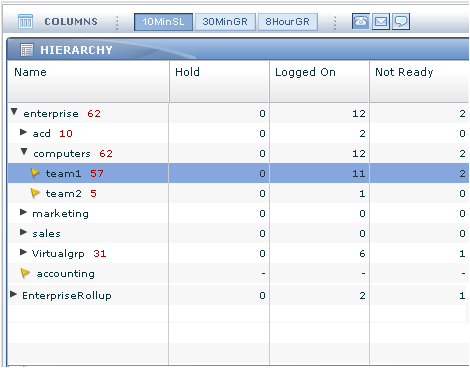Click the yellow flag beside accounting
Viewport: 470px width, 368px height.
point(25,273)
